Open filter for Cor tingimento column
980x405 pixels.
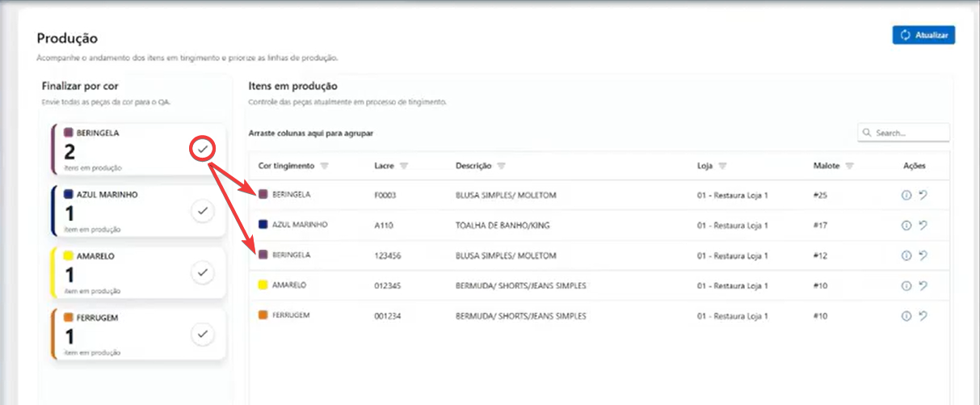(324, 166)
